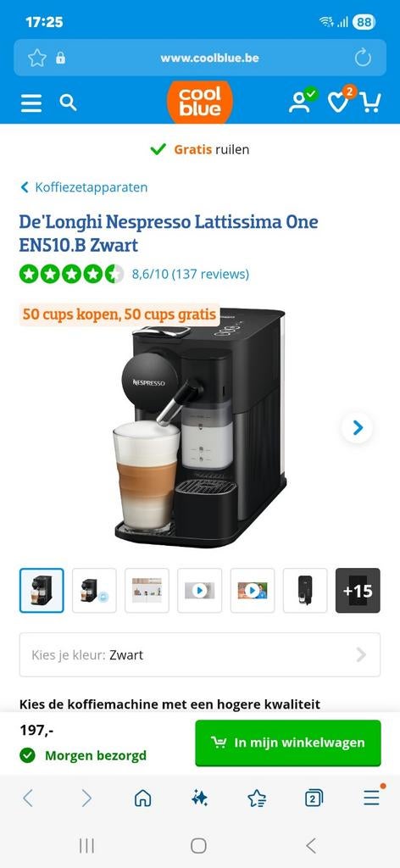Open the browser AI sparkle icon

(x=200, y=798)
